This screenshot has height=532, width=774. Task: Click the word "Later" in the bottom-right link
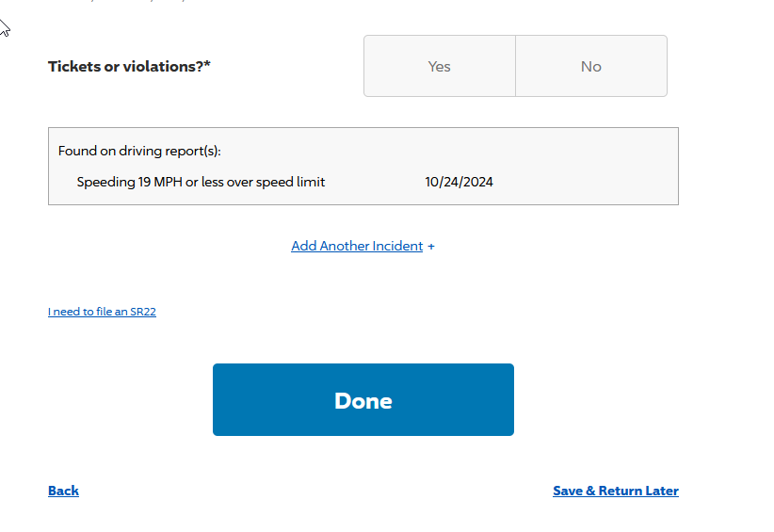659,491
